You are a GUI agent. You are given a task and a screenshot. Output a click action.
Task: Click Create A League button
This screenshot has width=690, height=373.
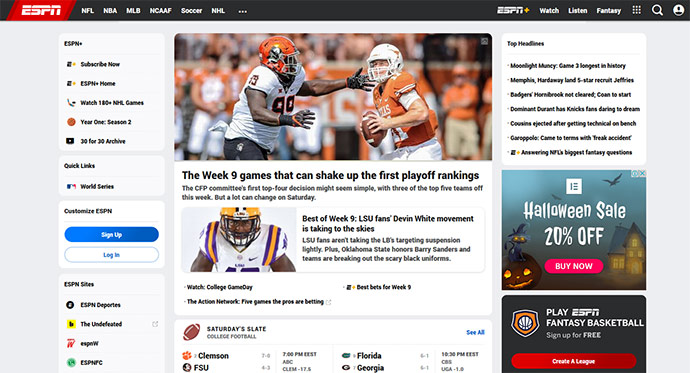573,361
